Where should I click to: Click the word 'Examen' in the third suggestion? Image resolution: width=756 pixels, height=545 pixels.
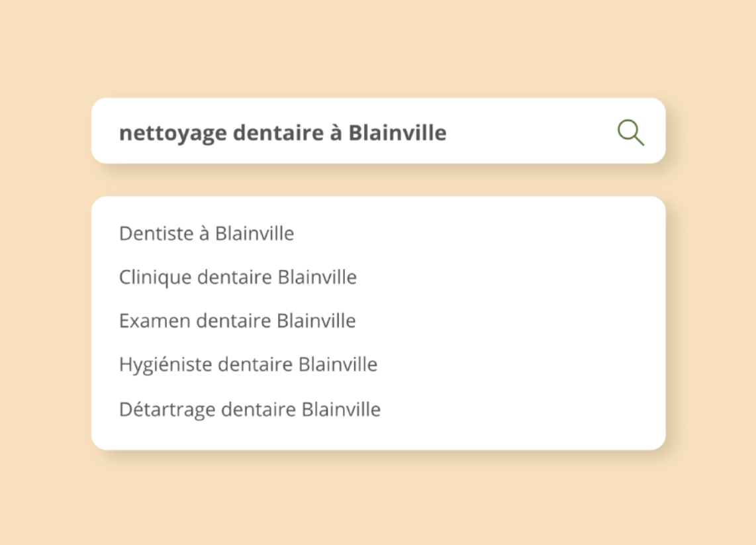click(155, 321)
